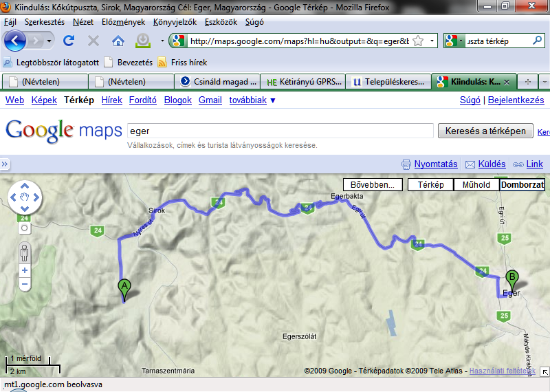Viewport: 550px width, 392px height.
Task: Open the back/forward history dropdown
Action: click(49, 41)
